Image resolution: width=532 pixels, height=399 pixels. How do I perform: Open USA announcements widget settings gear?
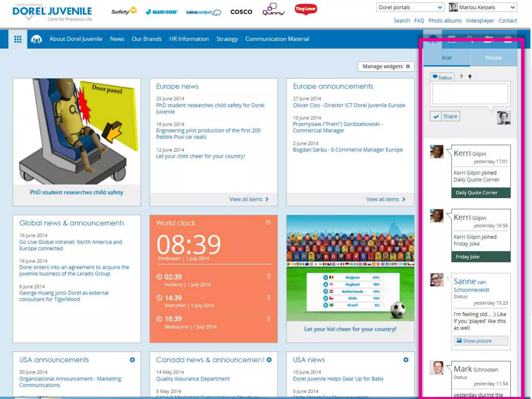click(x=132, y=360)
